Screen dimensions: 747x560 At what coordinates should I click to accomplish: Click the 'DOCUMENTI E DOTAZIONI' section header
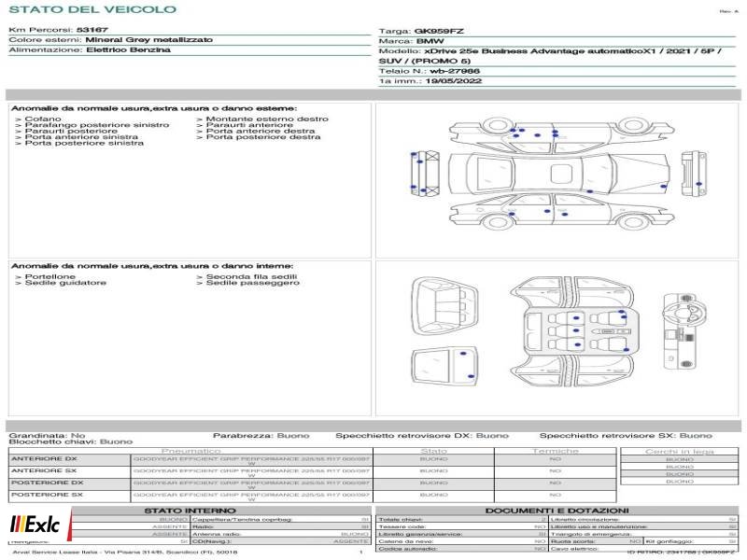pyautogui.click(x=557, y=511)
